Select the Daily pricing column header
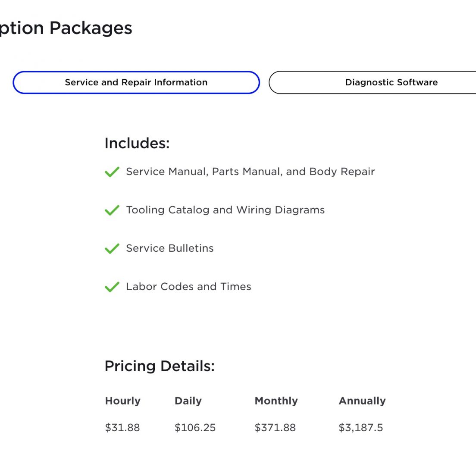476x476 pixels. [188, 401]
